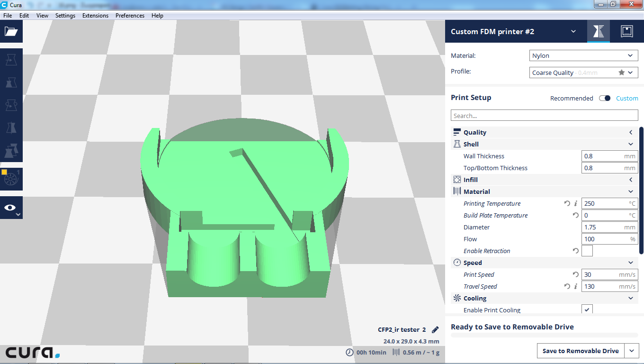Click the print time clock icon

pyautogui.click(x=349, y=352)
